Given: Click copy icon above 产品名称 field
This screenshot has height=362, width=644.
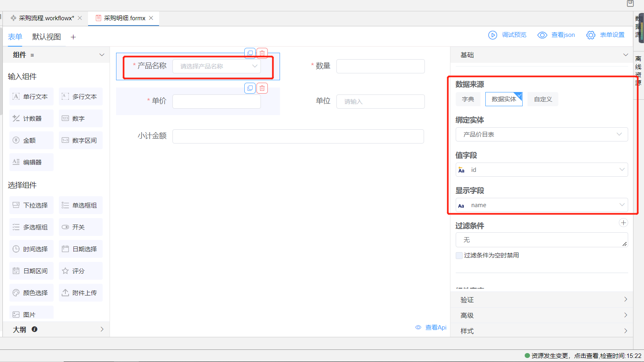Looking at the screenshot, I should click(x=250, y=53).
